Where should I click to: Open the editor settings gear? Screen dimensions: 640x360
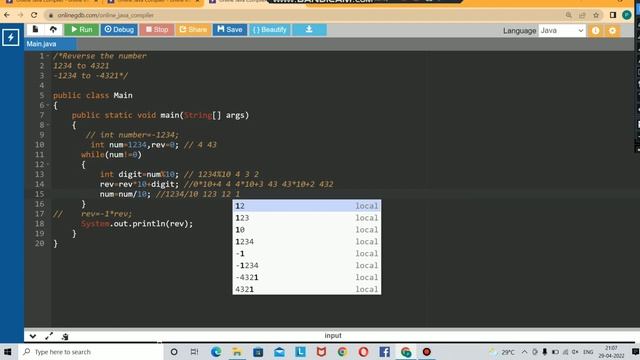click(x=612, y=31)
